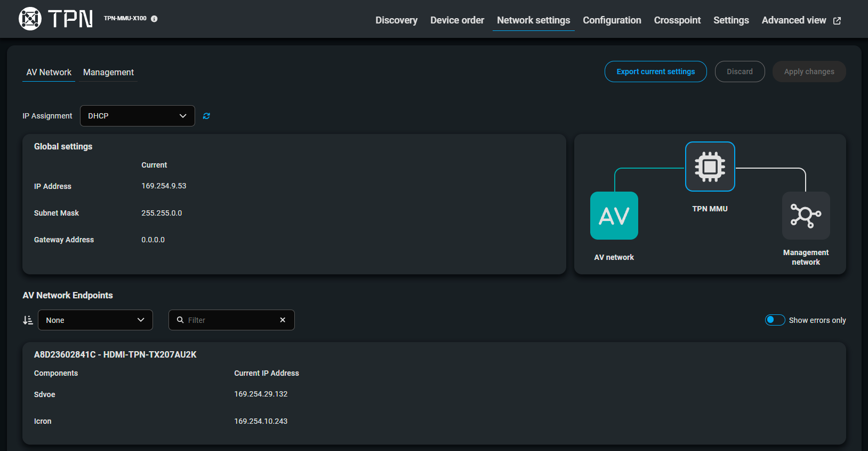Click the sort order icon beside None
Screen dimensions: 868x451
click(28, 320)
